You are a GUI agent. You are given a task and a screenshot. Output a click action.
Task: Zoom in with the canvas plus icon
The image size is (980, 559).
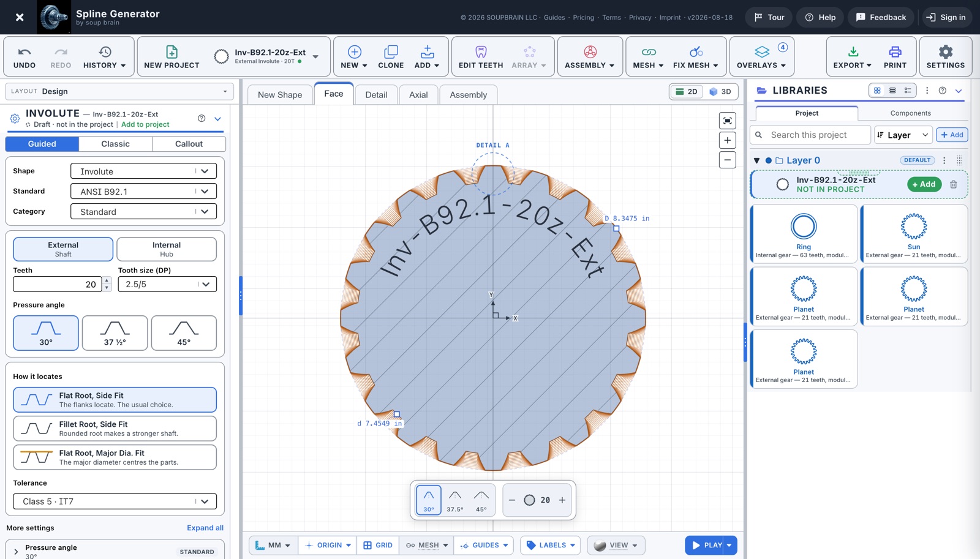728,140
